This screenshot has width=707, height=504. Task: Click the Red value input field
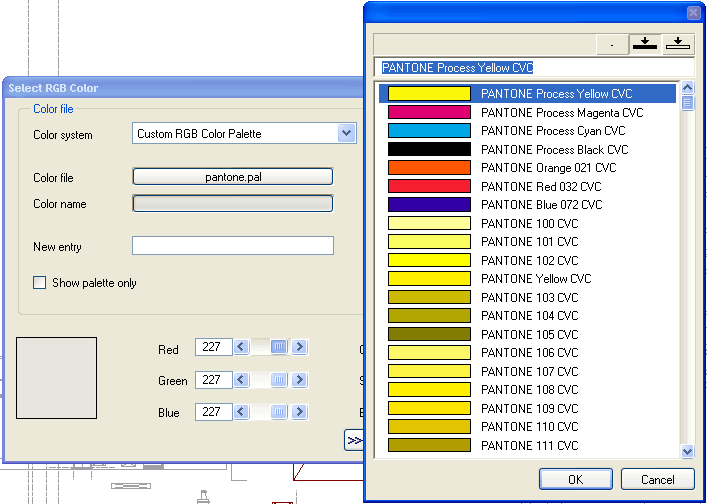(214, 347)
